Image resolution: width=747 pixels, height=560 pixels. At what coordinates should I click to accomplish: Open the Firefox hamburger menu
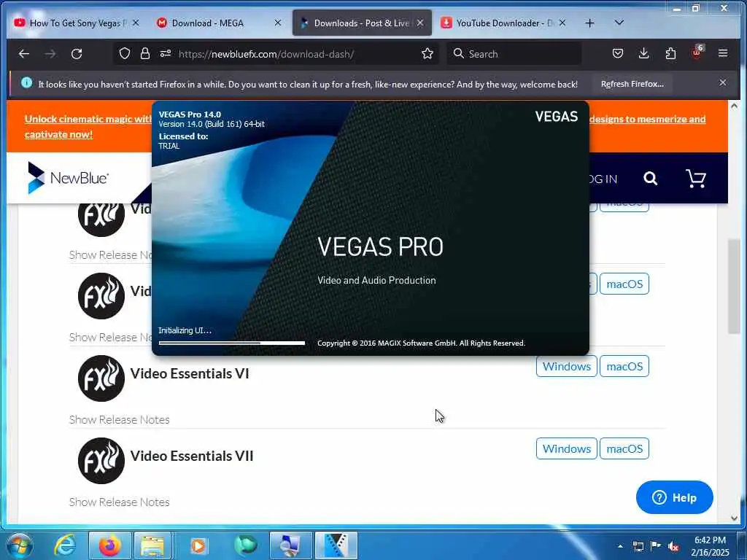pyautogui.click(x=723, y=53)
